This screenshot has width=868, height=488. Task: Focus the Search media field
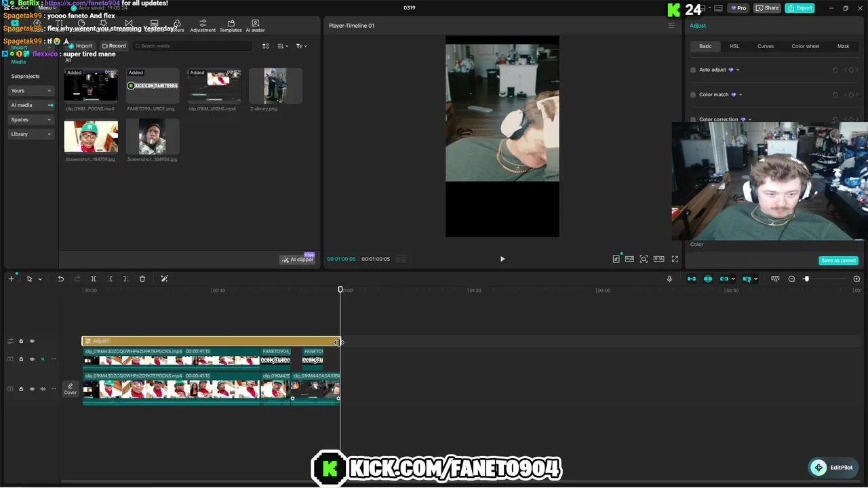click(192, 46)
